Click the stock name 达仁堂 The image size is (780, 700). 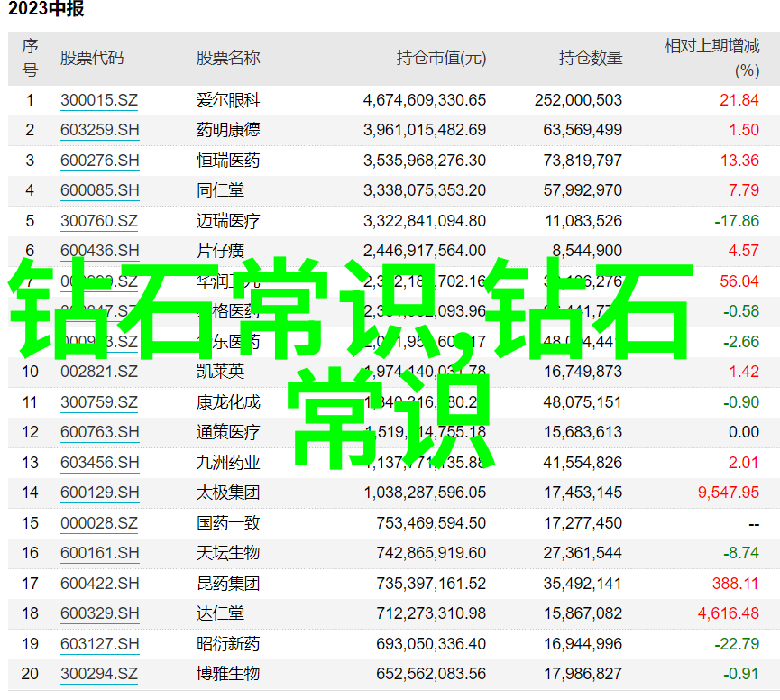[220, 613]
